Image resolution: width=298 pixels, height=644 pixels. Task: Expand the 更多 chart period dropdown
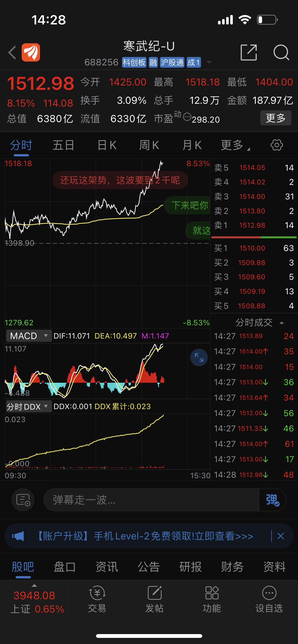[236, 145]
